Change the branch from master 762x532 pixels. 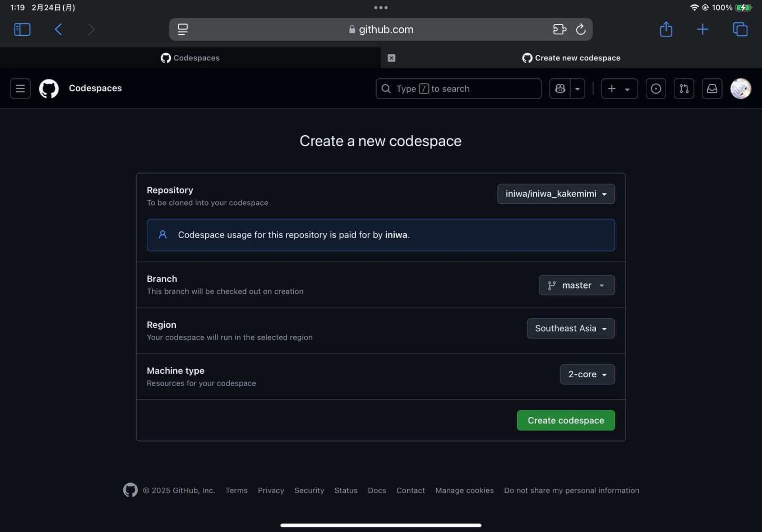[x=577, y=285]
